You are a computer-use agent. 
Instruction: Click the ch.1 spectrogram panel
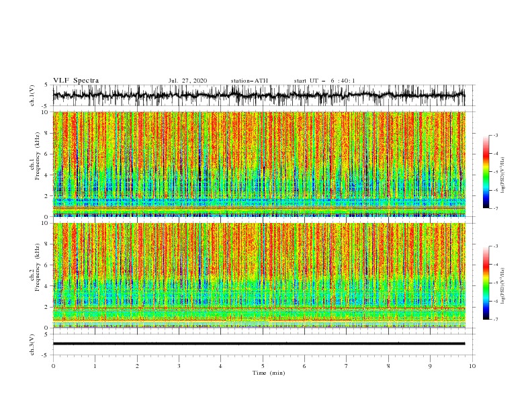[x=259, y=164]
